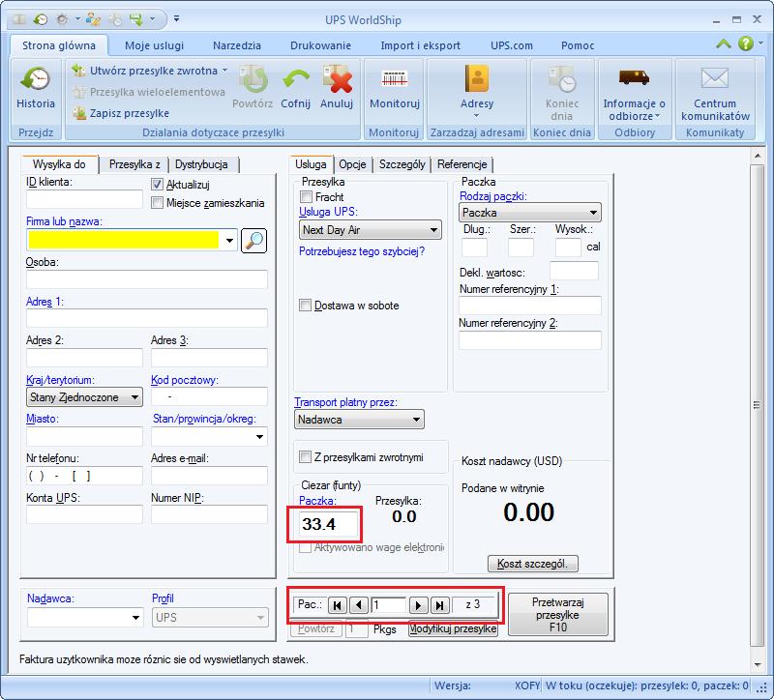
Task: Click the Dekl. wartosc input field
Action: pyautogui.click(x=574, y=272)
